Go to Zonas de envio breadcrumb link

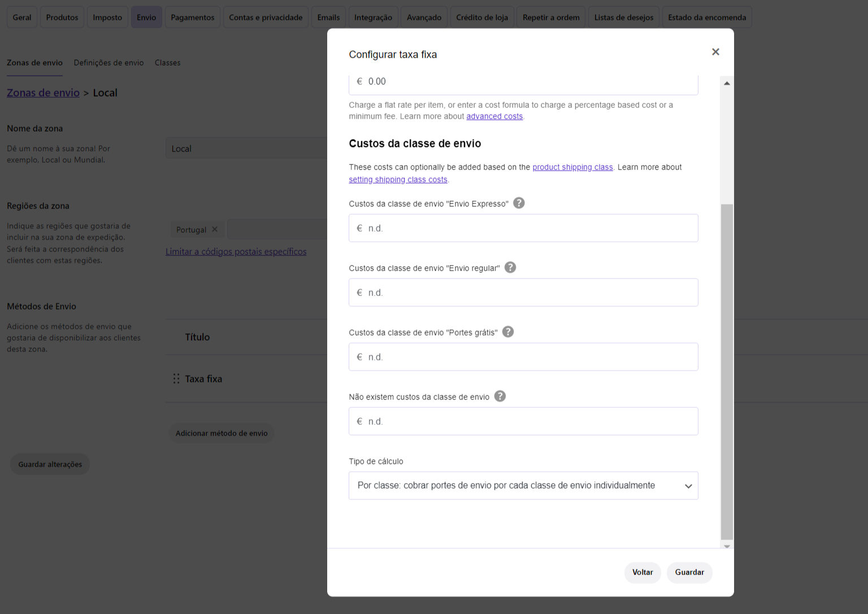pos(43,93)
